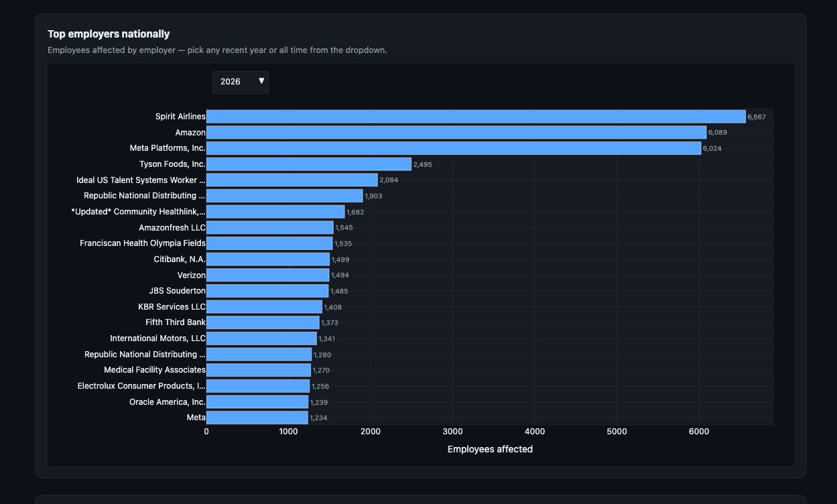Image resolution: width=837 pixels, height=504 pixels.
Task: Click the 1,682 value label
Action: (355, 212)
